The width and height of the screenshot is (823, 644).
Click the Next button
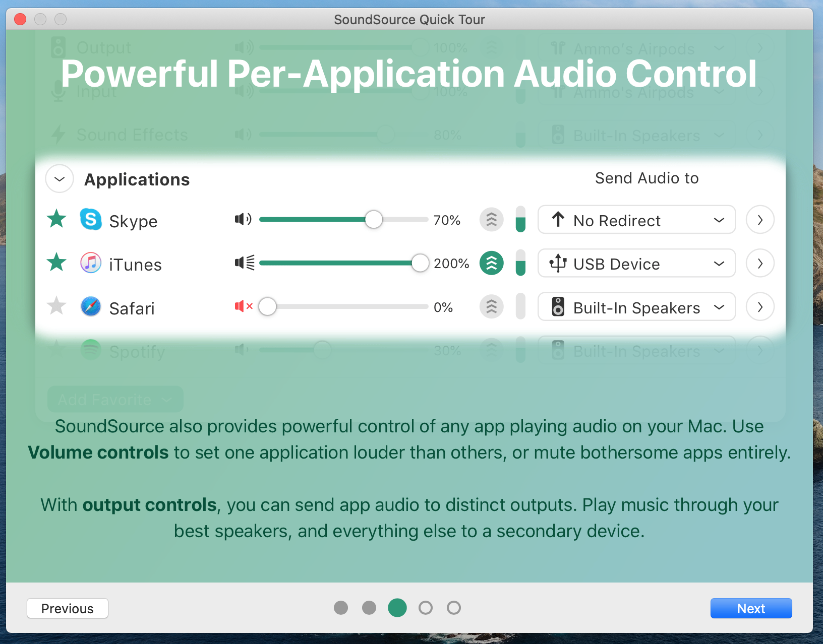click(751, 608)
